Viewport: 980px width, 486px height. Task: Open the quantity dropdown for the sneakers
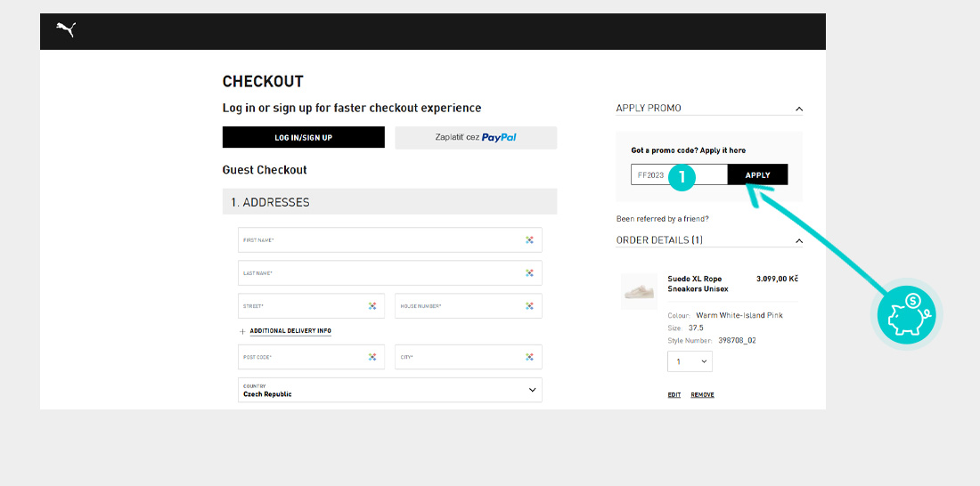click(x=690, y=361)
